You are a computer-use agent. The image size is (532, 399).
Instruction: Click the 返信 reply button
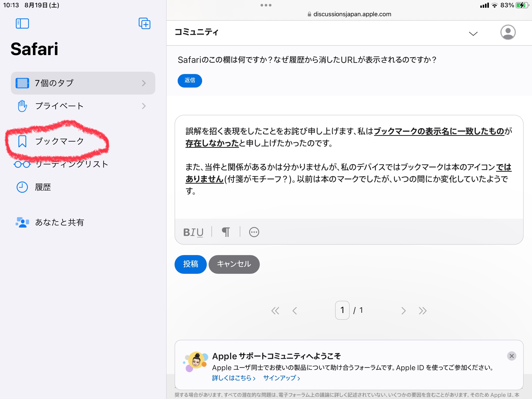[190, 81]
